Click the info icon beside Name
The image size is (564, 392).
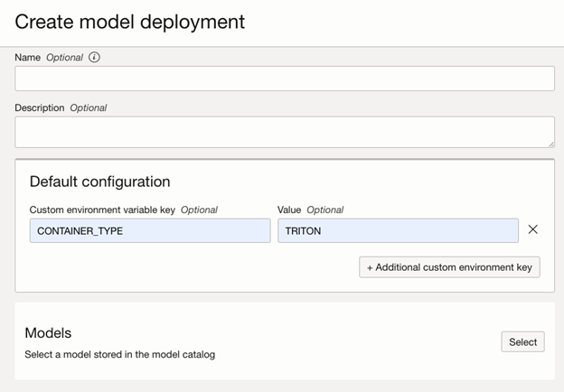95,58
